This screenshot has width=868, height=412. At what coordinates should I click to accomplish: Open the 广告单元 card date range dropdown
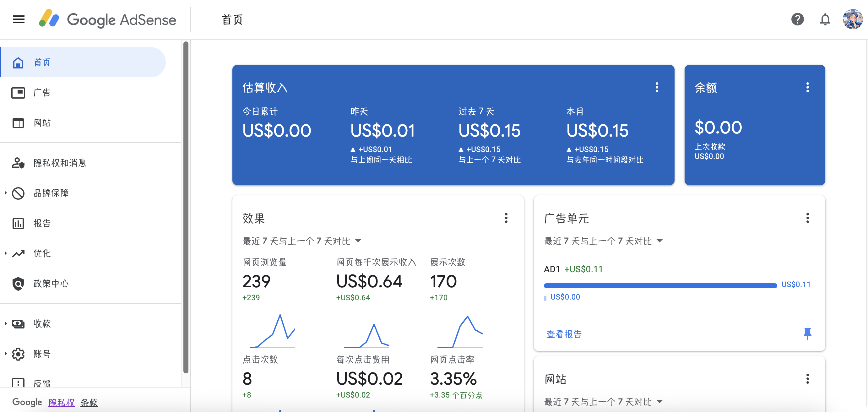pyautogui.click(x=604, y=241)
